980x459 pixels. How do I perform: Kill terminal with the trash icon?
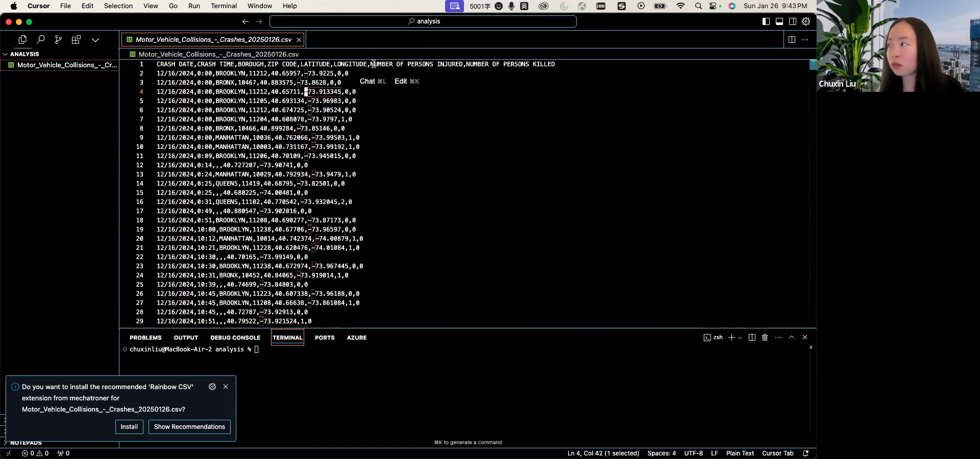(x=765, y=338)
